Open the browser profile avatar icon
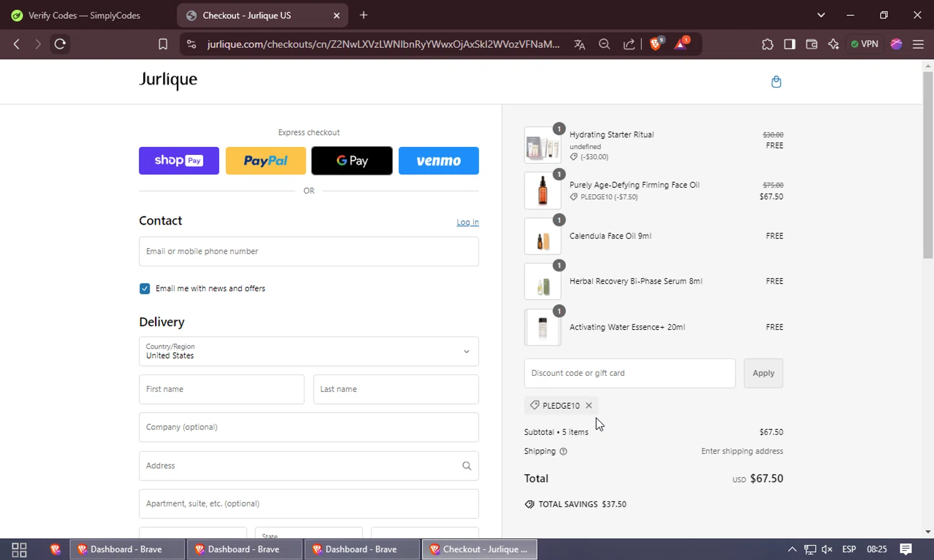 897,44
